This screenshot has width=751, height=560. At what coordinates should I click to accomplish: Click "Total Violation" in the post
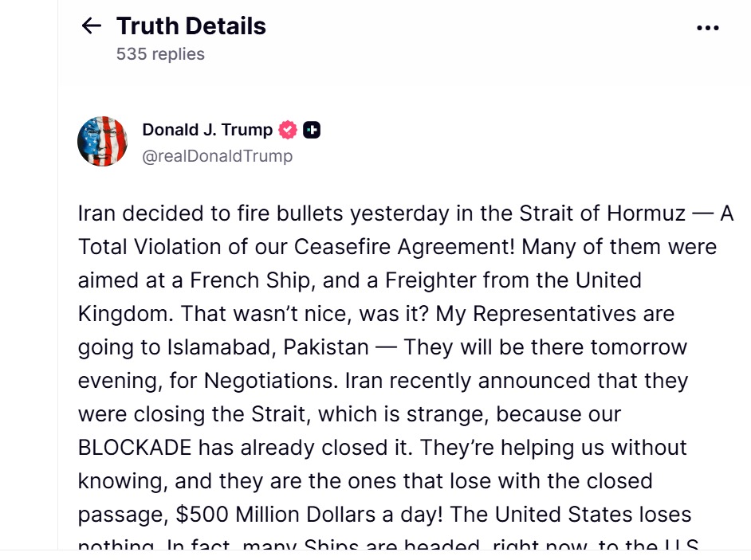pyautogui.click(x=149, y=247)
